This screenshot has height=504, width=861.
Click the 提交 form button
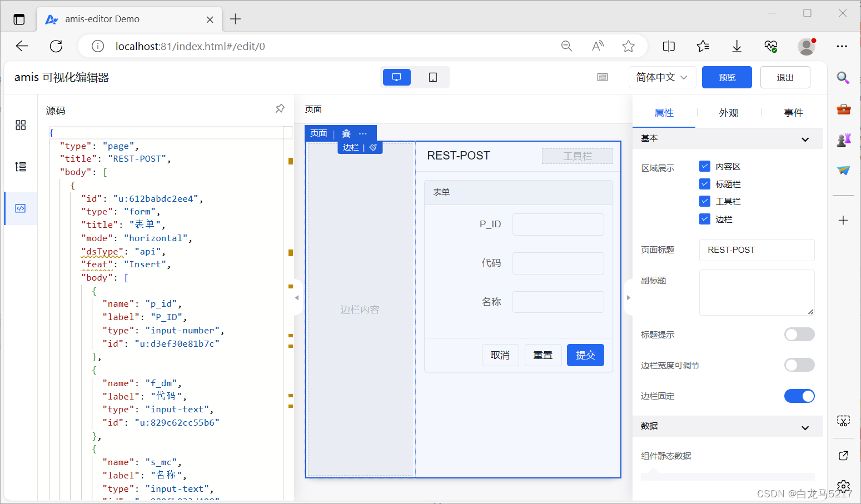(585, 355)
